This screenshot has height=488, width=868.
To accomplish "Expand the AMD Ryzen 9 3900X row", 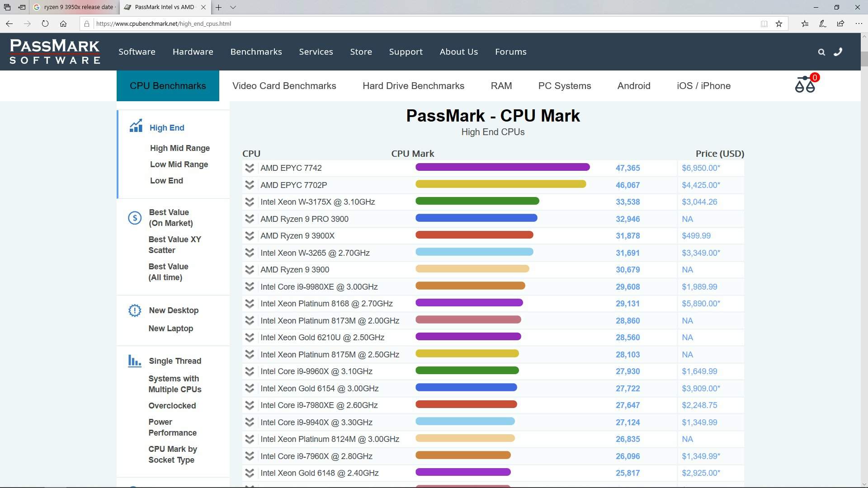I will pos(249,236).
